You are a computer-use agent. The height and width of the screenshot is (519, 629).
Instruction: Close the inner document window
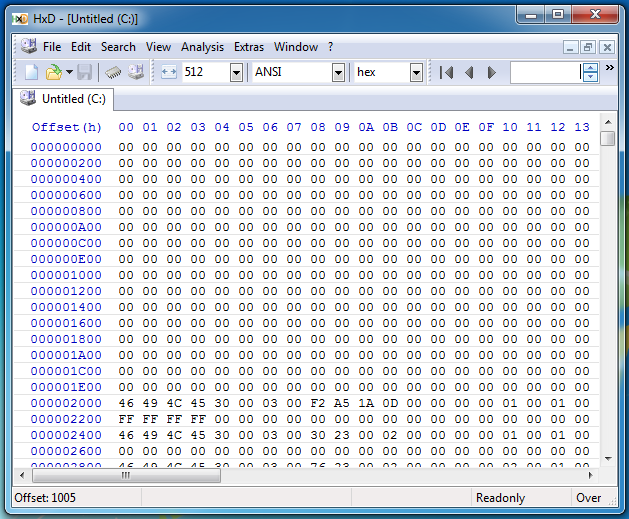pyautogui.click(x=607, y=47)
